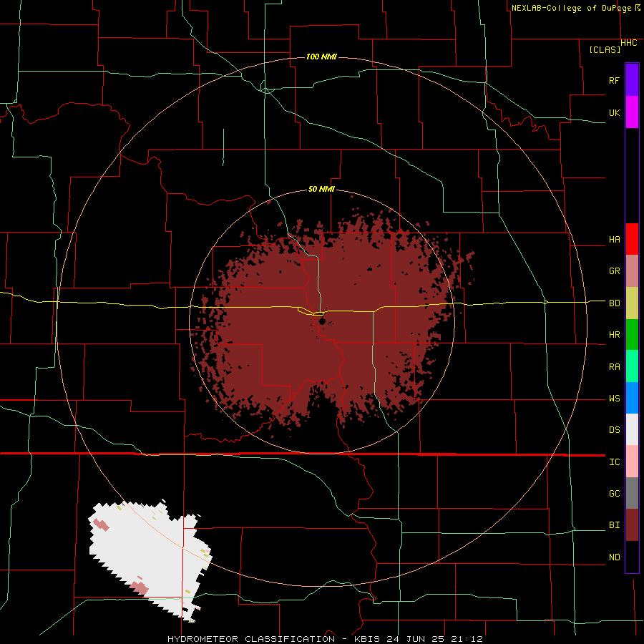Click the IC light pink legend swatch
The height and width of the screenshot is (644, 644).
tap(632, 462)
